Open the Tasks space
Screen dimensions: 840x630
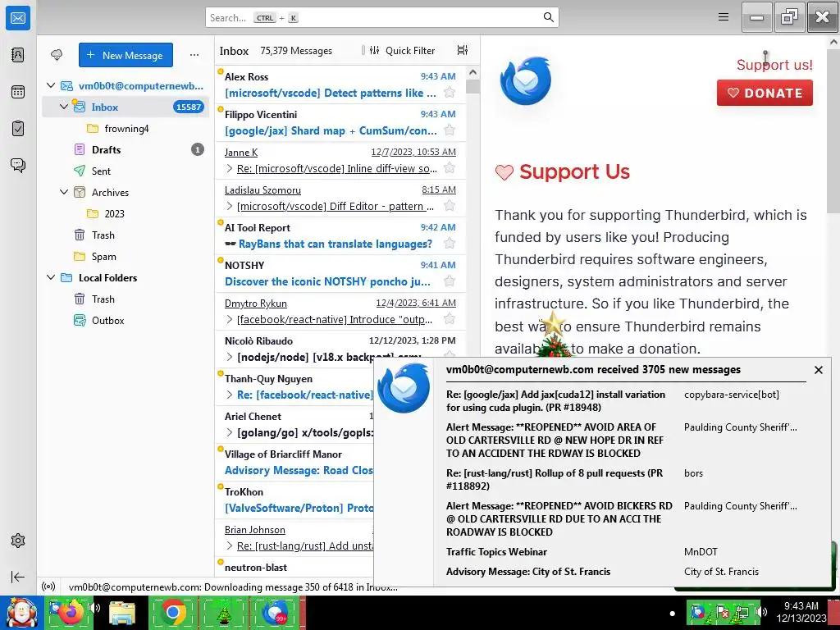(18, 129)
